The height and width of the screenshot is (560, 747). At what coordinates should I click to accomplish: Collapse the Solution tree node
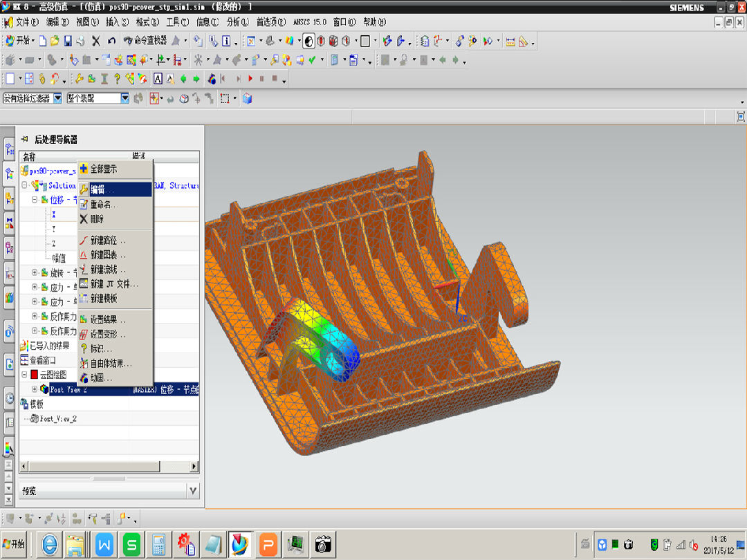pos(25,185)
